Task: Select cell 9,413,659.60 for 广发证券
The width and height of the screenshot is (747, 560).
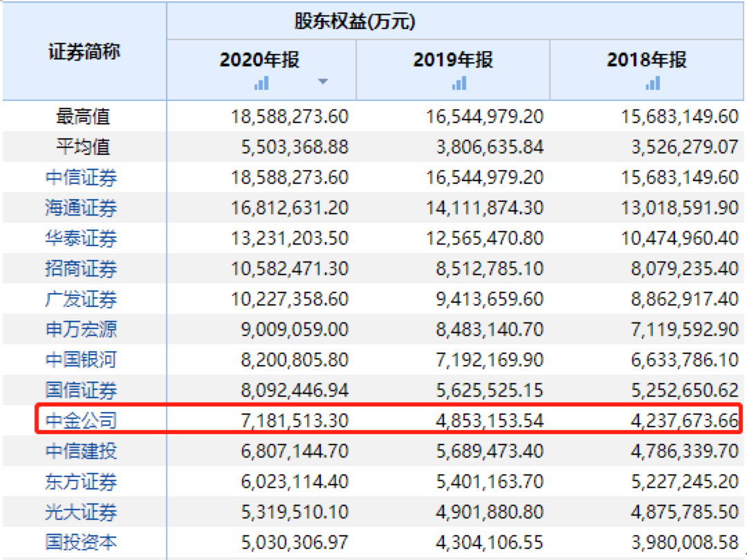Action: click(x=490, y=299)
